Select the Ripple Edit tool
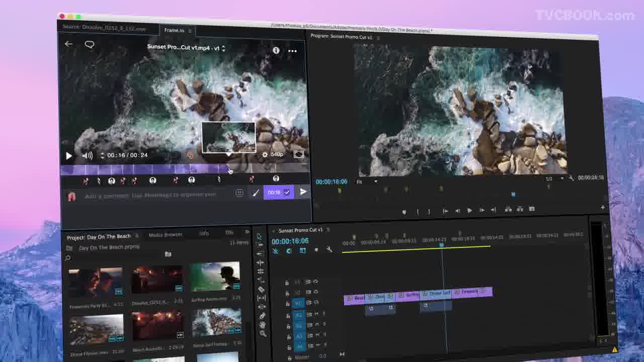The width and height of the screenshot is (644, 362). pyautogui.click(x=260, y=262)
